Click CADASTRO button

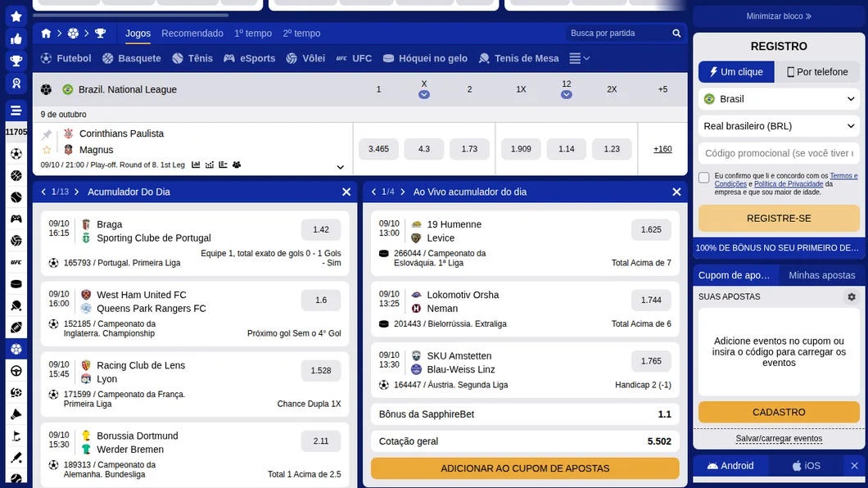(x=779, y=412)
